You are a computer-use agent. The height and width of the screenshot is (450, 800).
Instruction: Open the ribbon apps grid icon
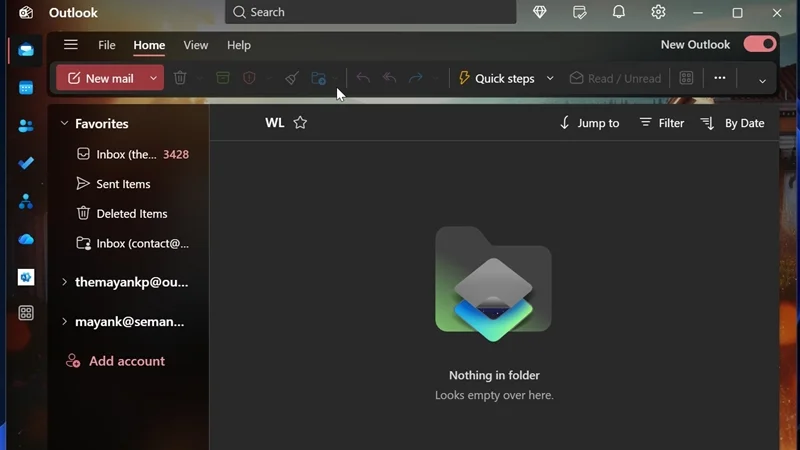686,78
